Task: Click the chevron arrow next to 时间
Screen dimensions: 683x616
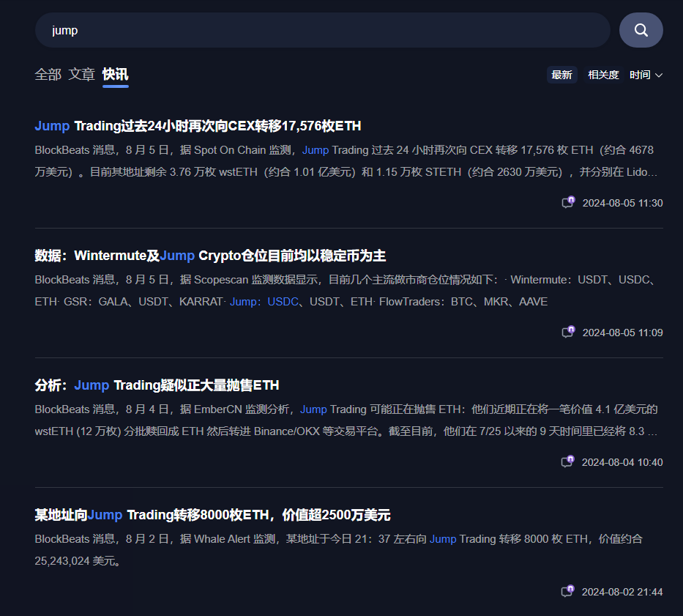Action: click(x=659, y=75)
